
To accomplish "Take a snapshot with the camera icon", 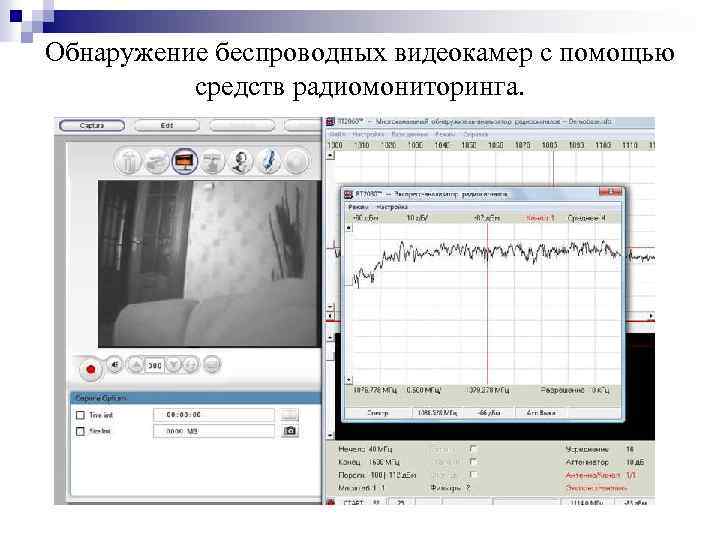I will point(290,431).
